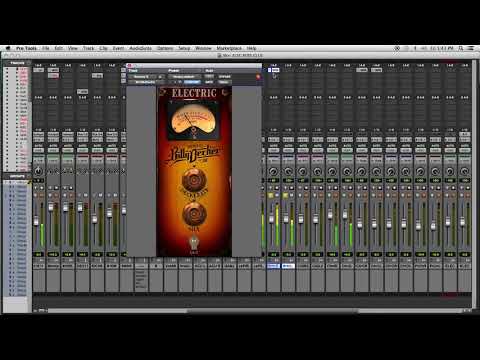Image resolution: width=480 pixels, height=360 pixels.
Task: Open the AudioSuite menu
Action: coord(140,48)
